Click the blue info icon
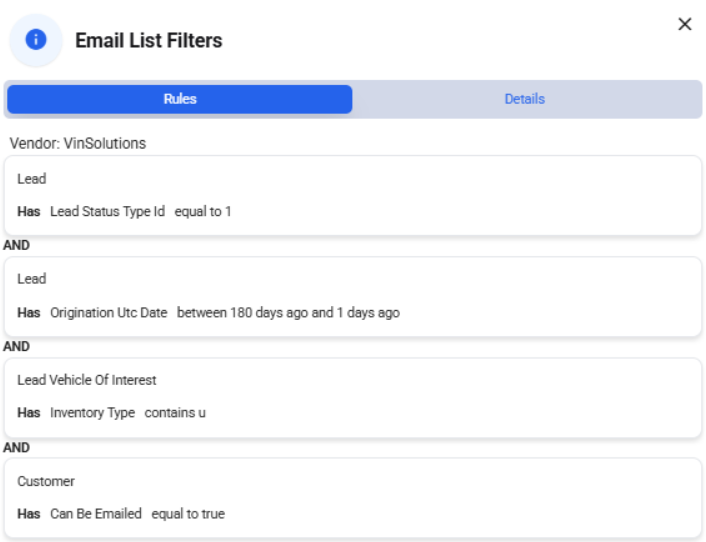Screen dimensions: 706x542 click(36, 40)
